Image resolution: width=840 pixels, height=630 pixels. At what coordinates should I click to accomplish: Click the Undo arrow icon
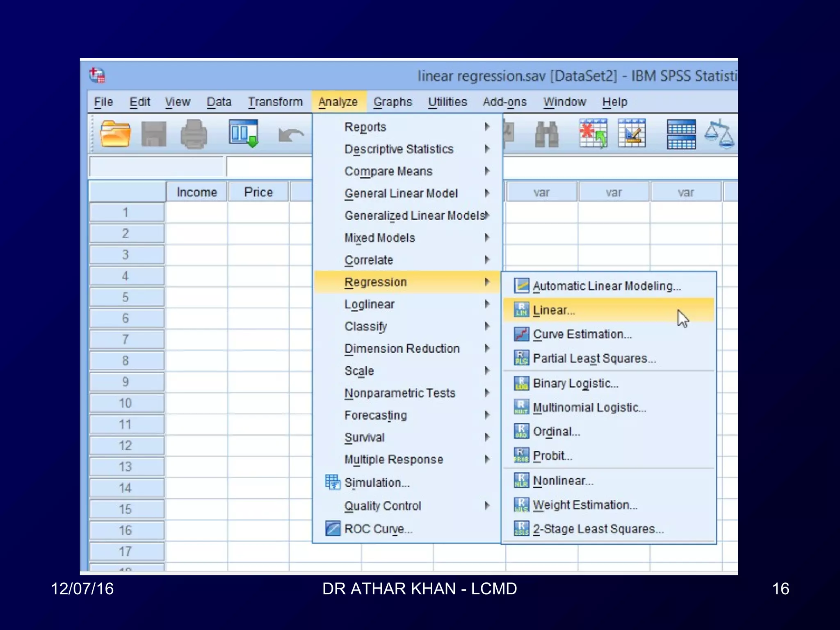290,135
